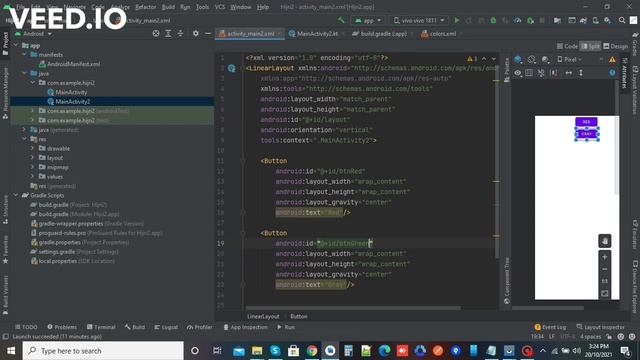Click the Profile app gauge icon in toolbar
Image resolution: width=640 pixels, height=360 pixels.
pyautogui.click(x=518, y=20)
